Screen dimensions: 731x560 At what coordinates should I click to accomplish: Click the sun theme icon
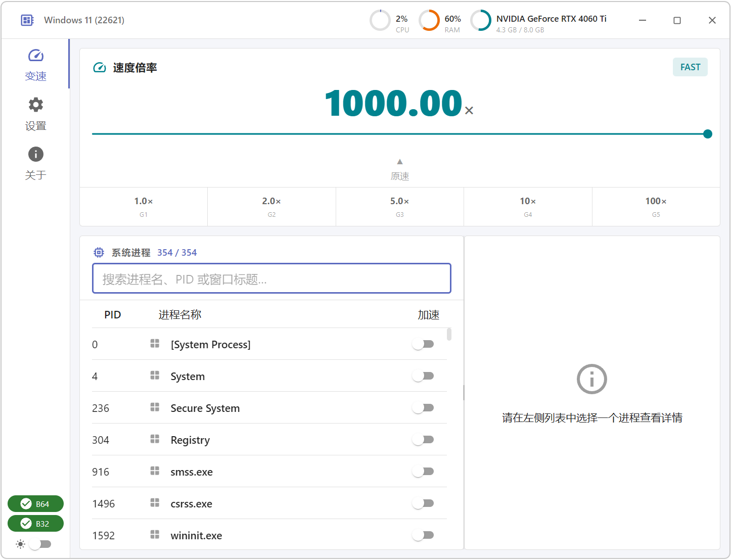click(20, 544)
